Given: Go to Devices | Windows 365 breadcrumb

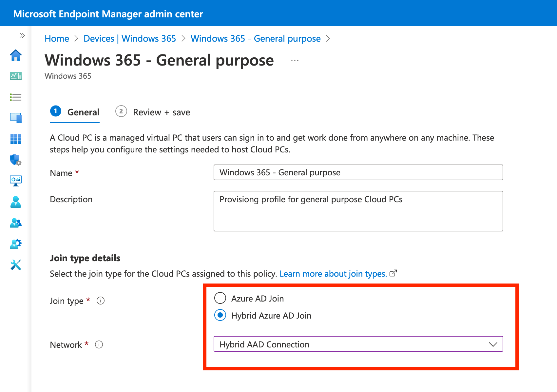Looking at the screenshot, I should tap(130, 39).
